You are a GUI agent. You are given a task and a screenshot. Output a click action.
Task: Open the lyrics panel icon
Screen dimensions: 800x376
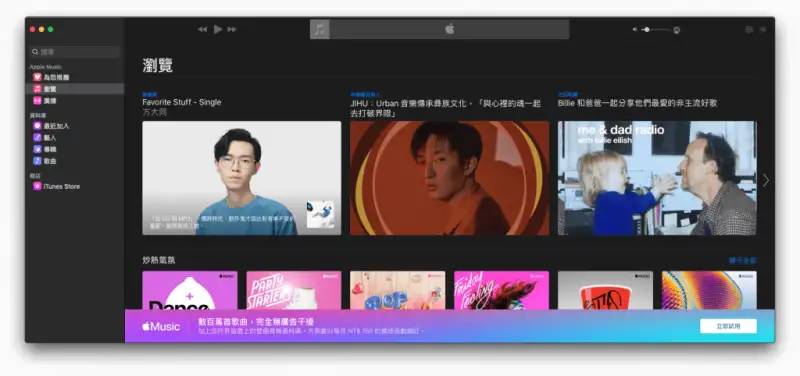click(x=749, y=30)
